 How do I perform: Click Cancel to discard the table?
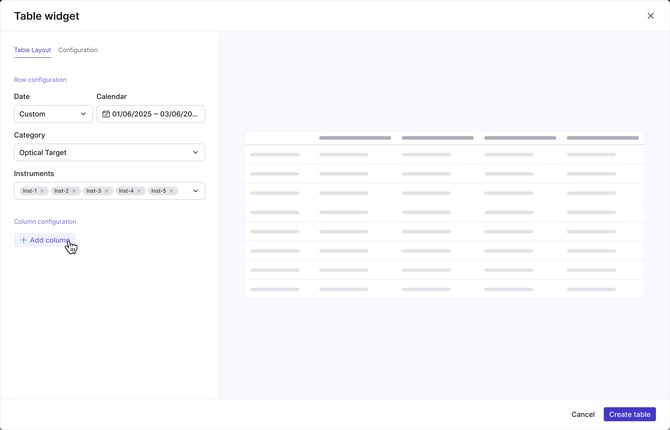(583, 414)
